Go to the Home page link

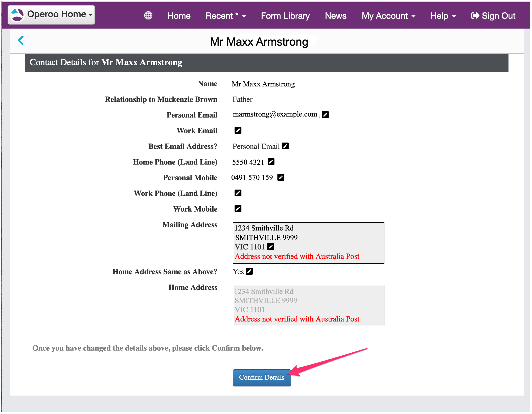179,16
